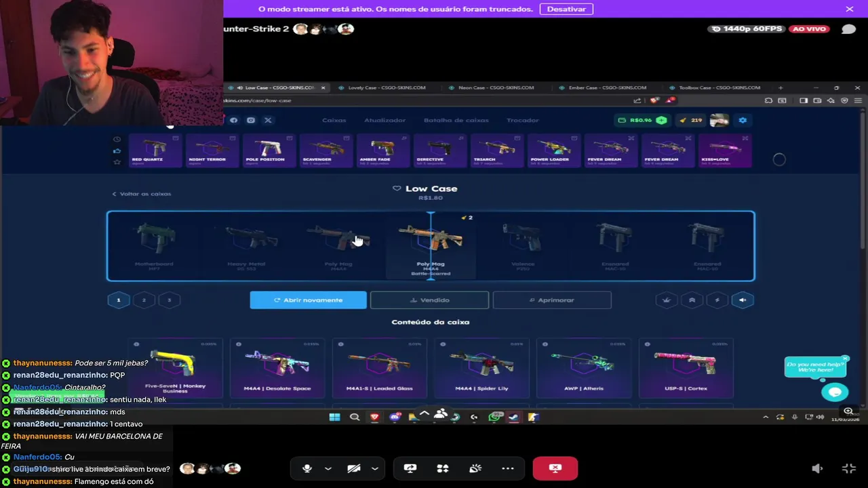Favorite Low Case with heart icon
The width and height of the screenshot is (868, 488).
click(x=397, y=188)
